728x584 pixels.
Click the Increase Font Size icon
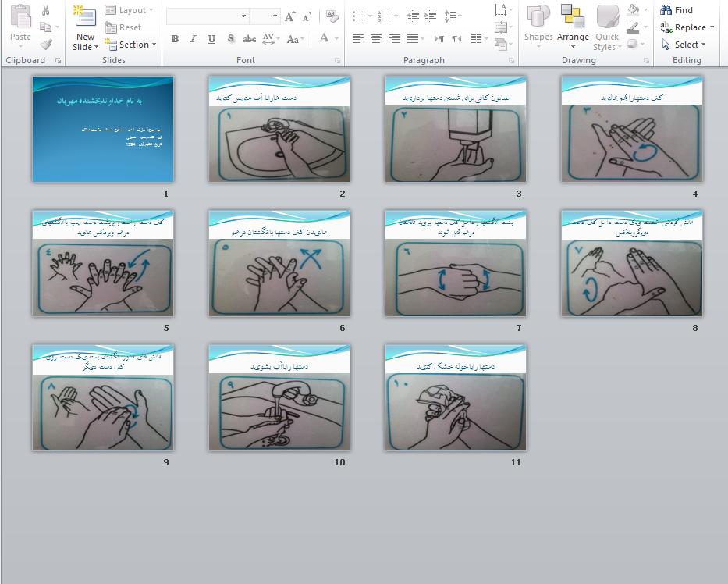pyautogui.click(x=290, y=16)
